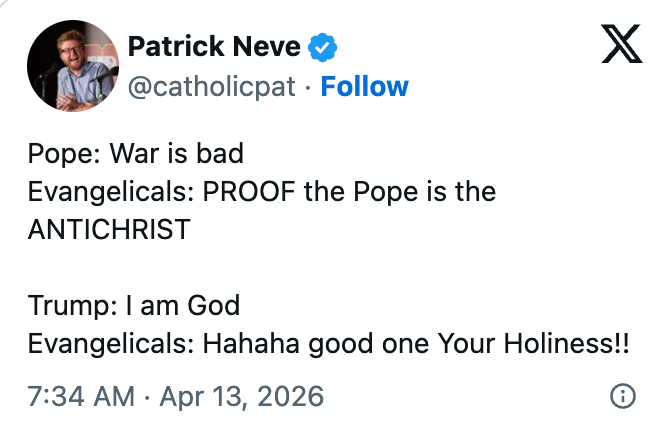Open the @catholicpat handle link
The width and height of the screenshot is (663, 431).
(212, 87)
